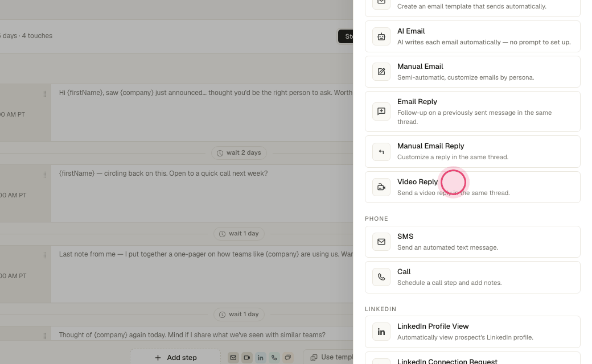The width and height of the screenshot is (592, 364).
Task: Select the Call step option
Action: click(472, 277)
